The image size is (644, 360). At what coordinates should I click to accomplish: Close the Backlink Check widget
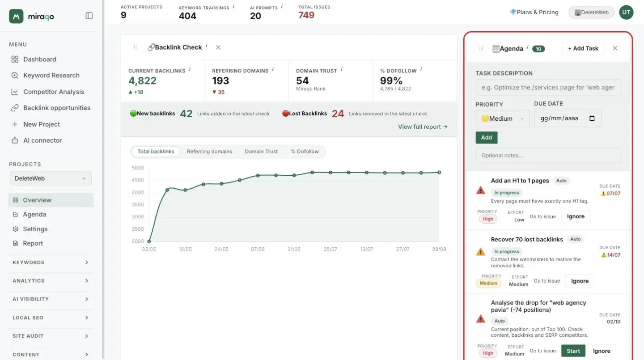tap(218, 47)
